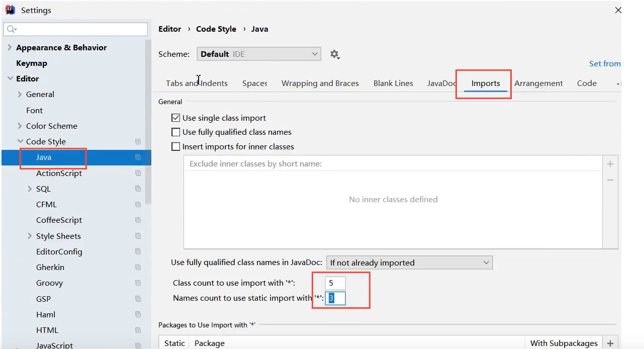644x349 pixels.
Task: Click the copy icon beside EditorConfig
Action: coord(138,252)
